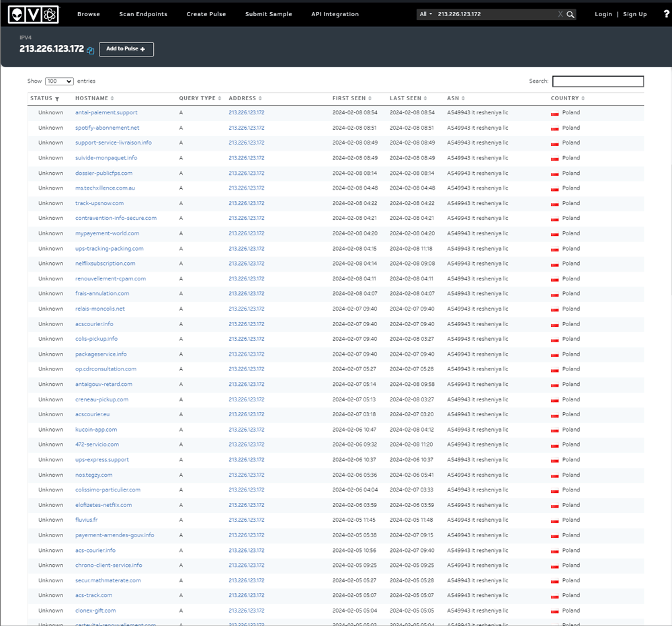This screenshot has width=672, height=626.
Task: Select ASN cell in nos.tegzy.com row
Action: (477, 475)
